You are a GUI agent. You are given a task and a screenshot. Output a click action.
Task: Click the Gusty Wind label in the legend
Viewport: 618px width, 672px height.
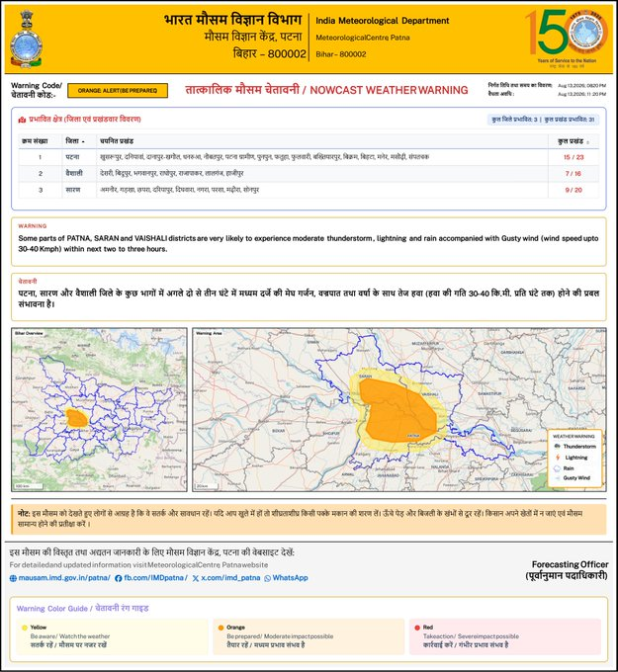click(576, 478)
